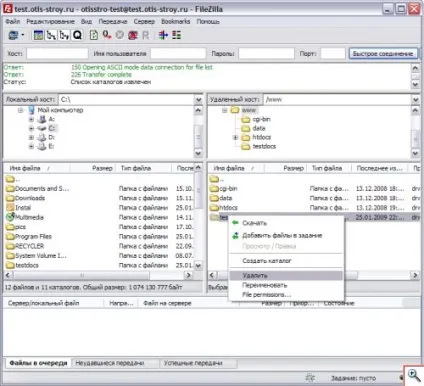Click the Хост input field
The image size is (424, 386).
tap(57, 53)
